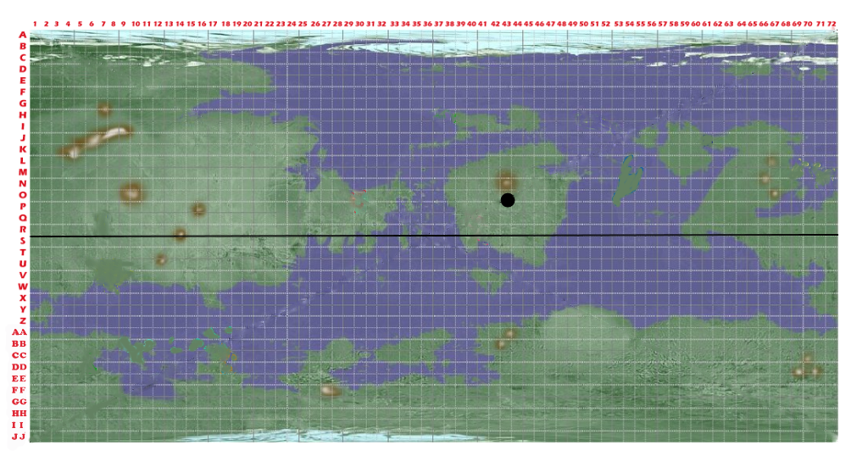The width and height of the screenshot is (868, 473).
Task: Select row label FF
Action: (19, 390)
